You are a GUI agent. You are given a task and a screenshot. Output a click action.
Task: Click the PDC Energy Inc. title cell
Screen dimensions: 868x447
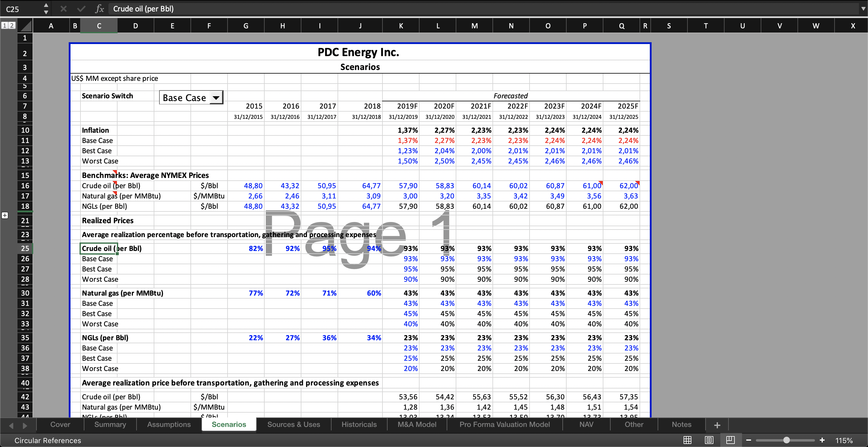click(x=359, y=52)
